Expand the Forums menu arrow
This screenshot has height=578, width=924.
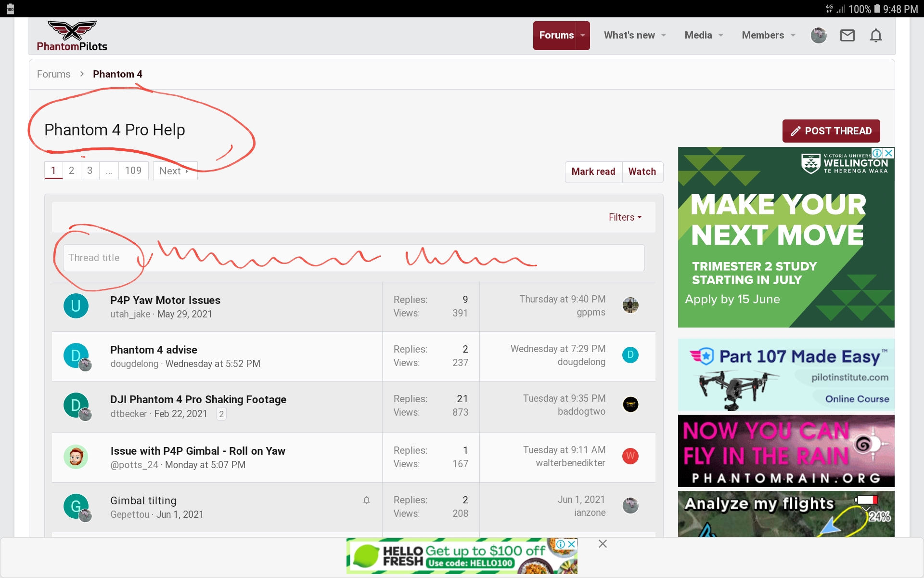583,35
